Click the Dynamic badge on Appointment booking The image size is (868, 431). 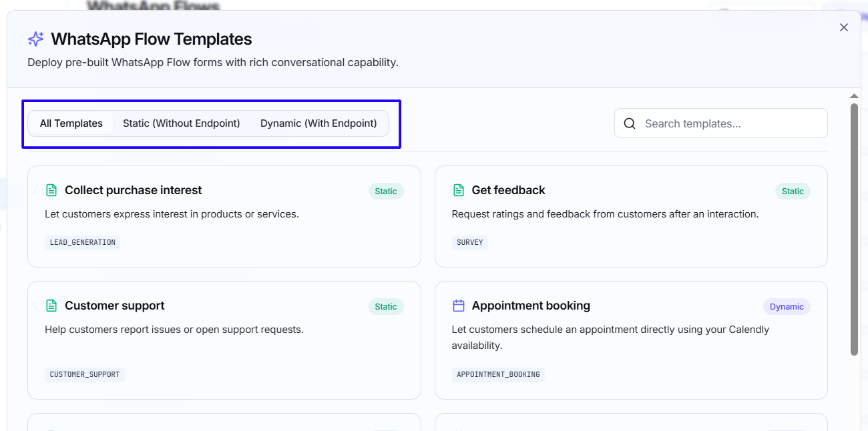[x=787, y=307]
